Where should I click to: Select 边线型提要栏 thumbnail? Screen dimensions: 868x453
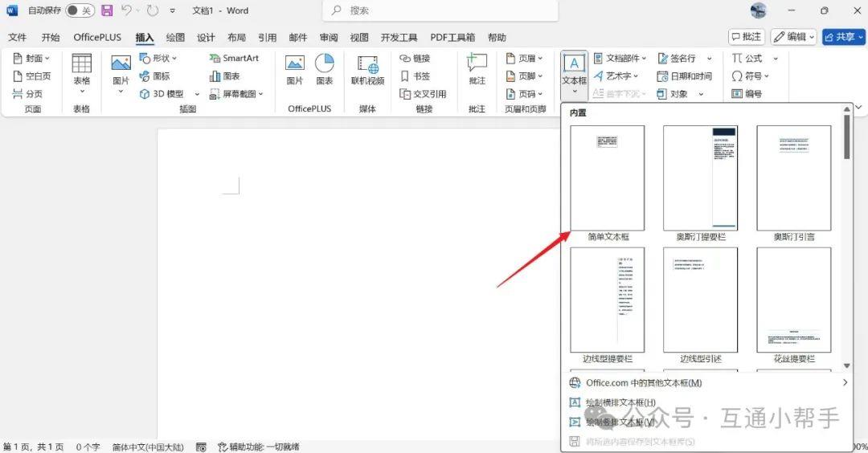tap(608, 300)
